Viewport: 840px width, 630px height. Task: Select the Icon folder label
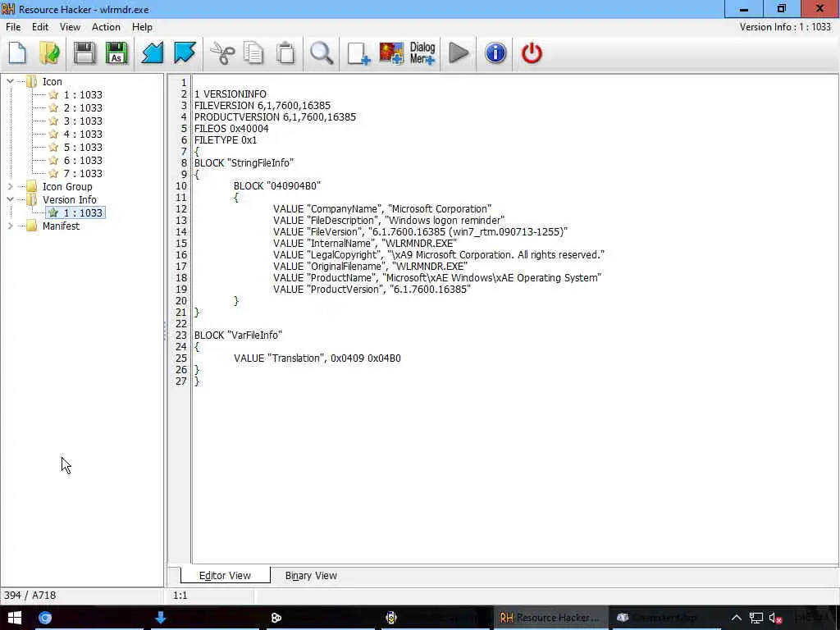pos(52,81)
